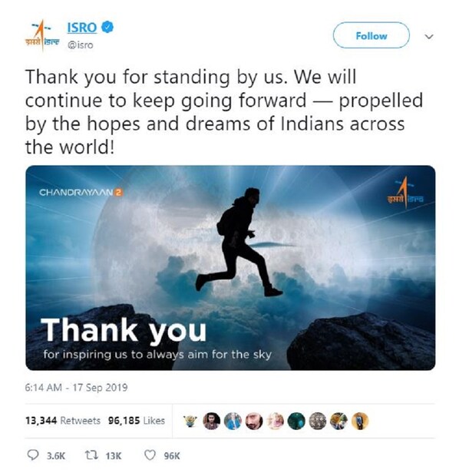
Task: Open the ISRO display name link
Action: [x=82, y=28]
